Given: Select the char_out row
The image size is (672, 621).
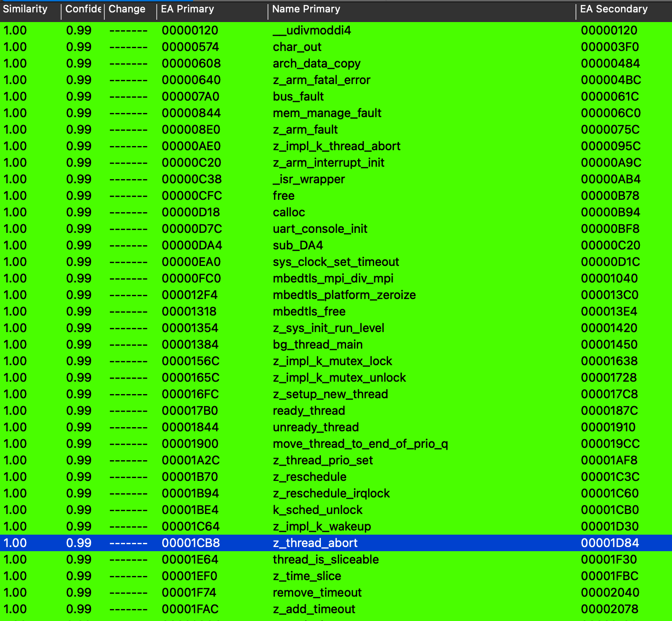Looking at the screenshot, I should point(297,47).
